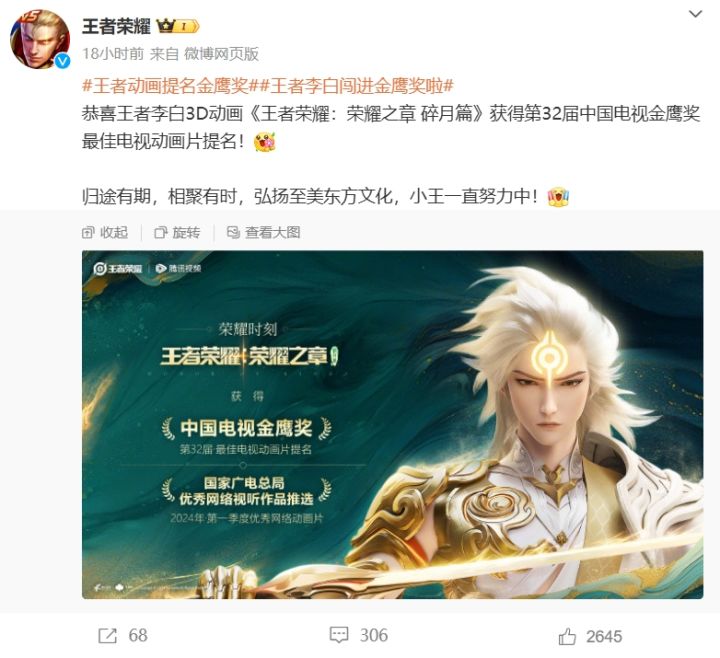Click the rotate icon beside 旋转
This screenshot has height=658, width=720.
point(161,232)
